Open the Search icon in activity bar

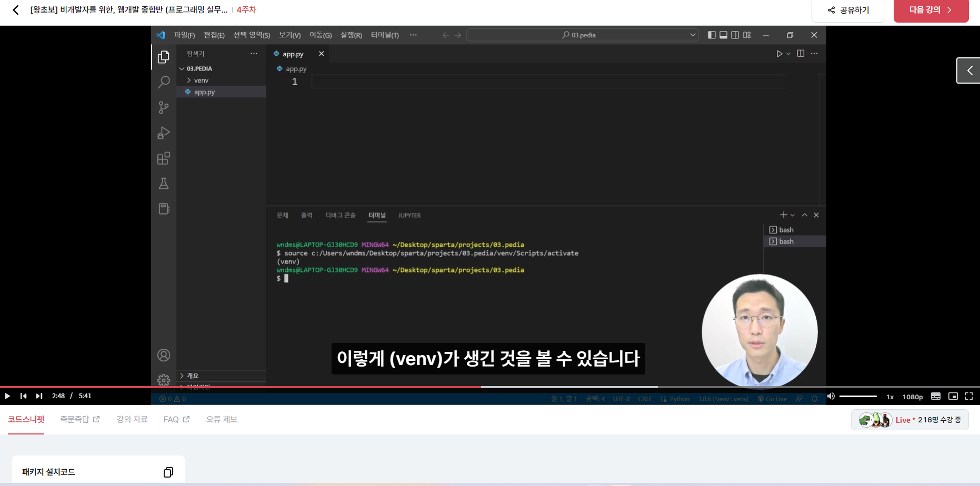coord(164,82)
